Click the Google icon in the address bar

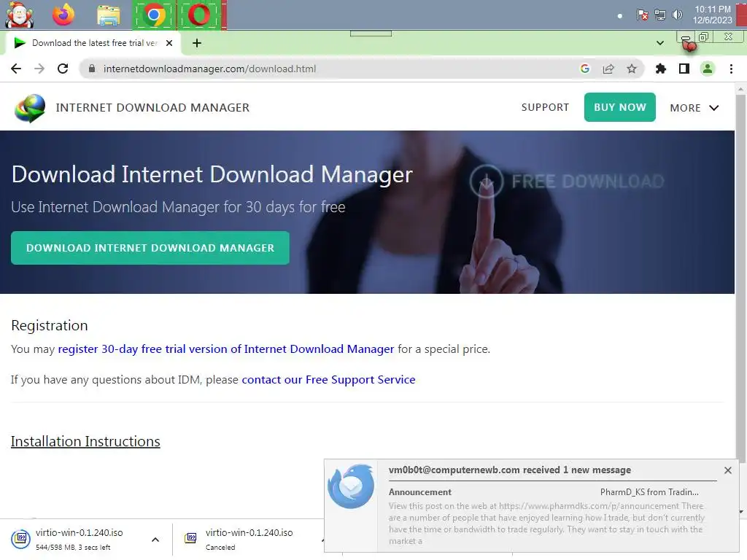pyautogui.click(x=585, y=69)
